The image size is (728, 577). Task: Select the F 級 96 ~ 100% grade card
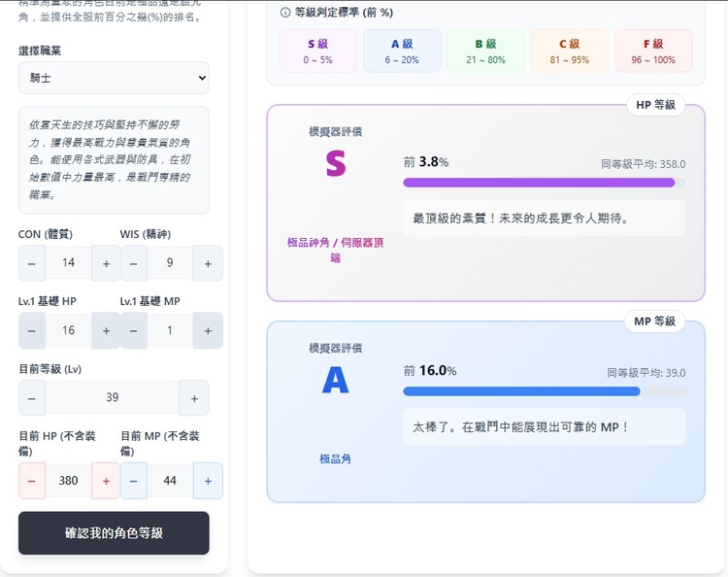[653, 51]
